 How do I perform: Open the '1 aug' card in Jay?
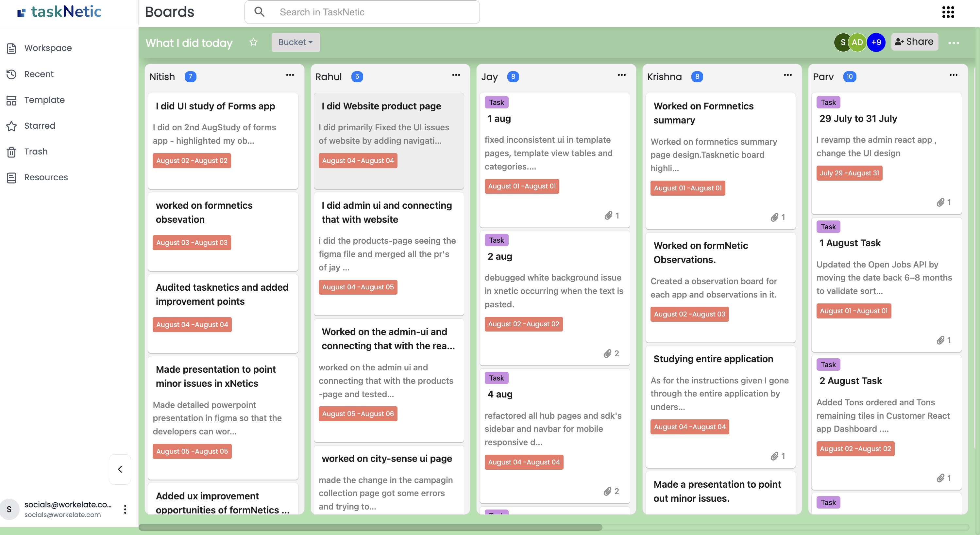click(555, 160)
